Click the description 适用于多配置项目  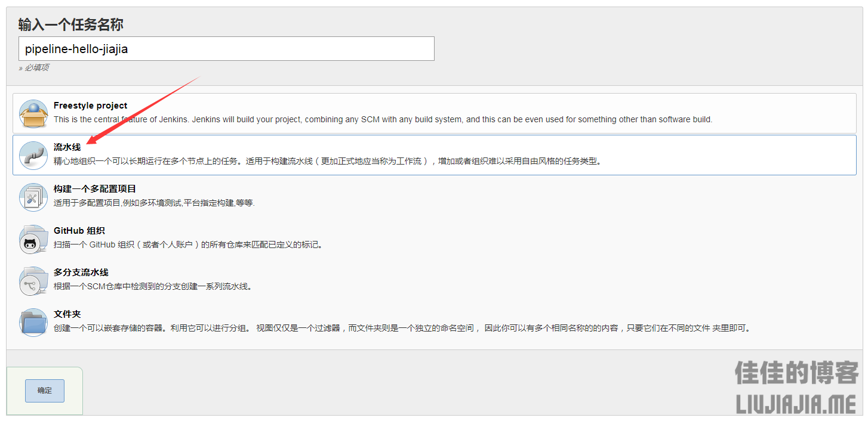154,203
